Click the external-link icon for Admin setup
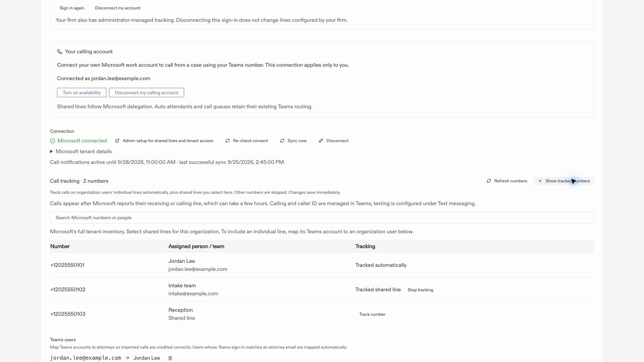644x362 pixels. (117, 141)
